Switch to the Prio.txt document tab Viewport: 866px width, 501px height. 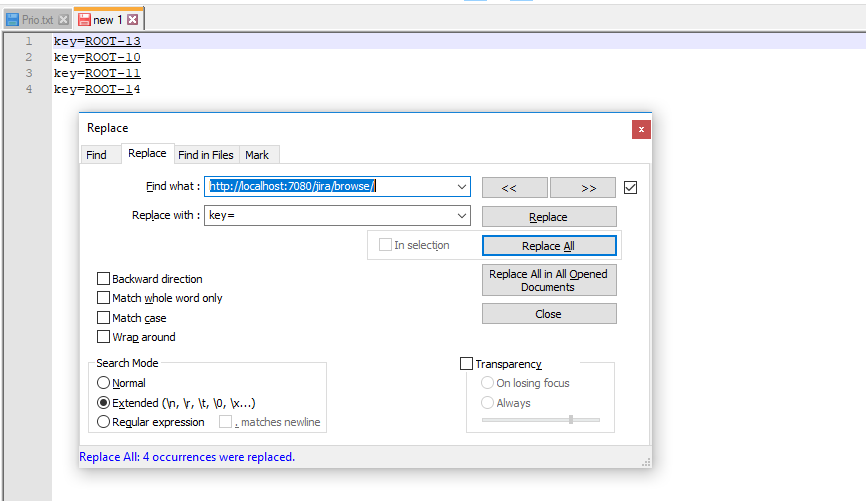38,20
